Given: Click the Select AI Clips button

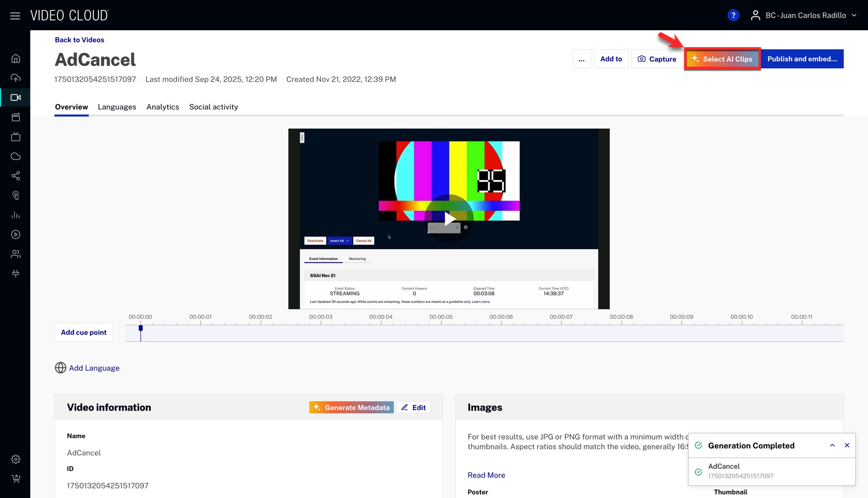Looking at the screenshot, I should pos(722,59).
